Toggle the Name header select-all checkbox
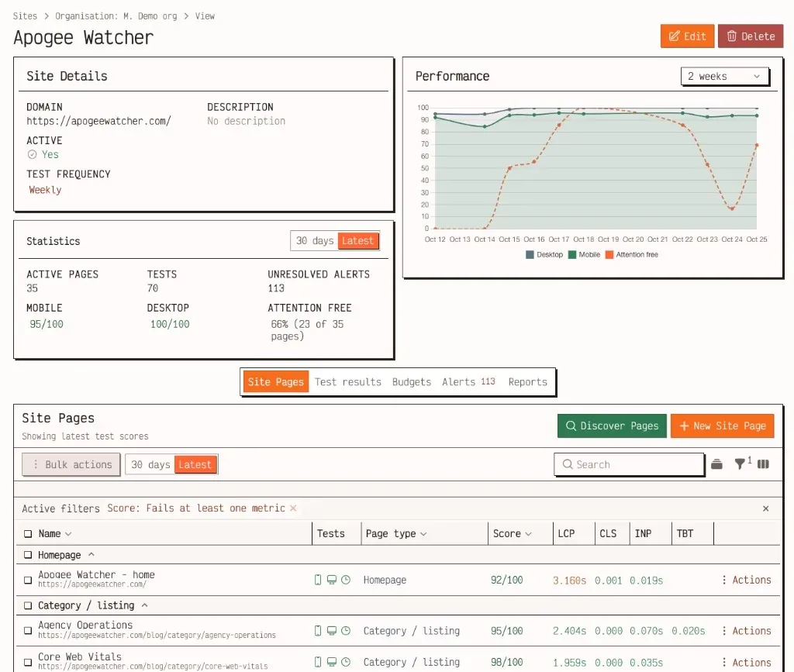Image resolution: width=794 pixels, height=672 pixels. (x=28, y=534)
